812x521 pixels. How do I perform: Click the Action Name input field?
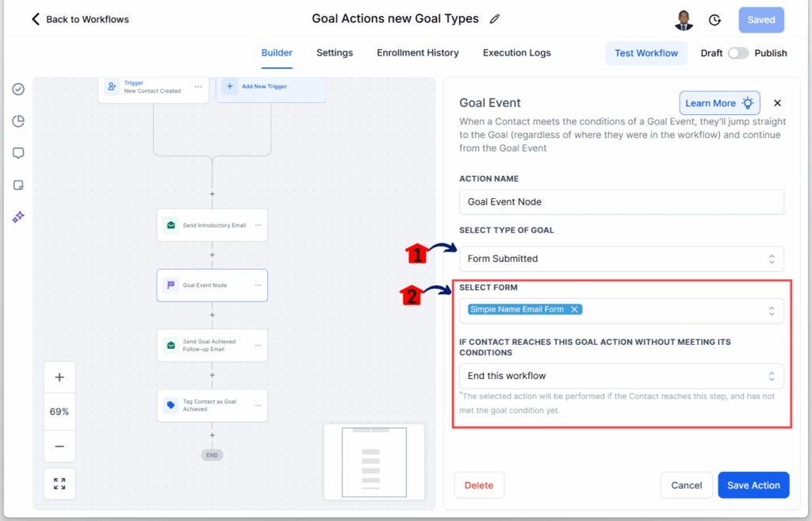621,201
